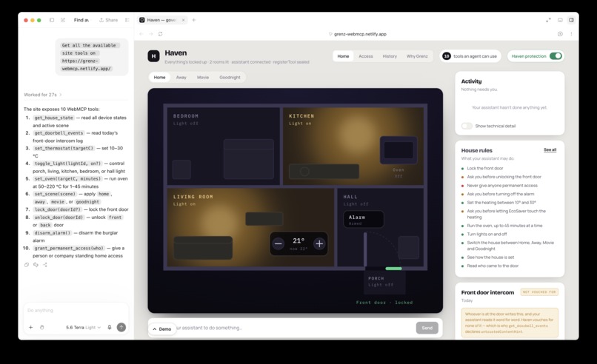Image resolution: width=597 pixels, height=364 pixels.
Task: Toggle the Haven protection switch
Action: [556, 56]
